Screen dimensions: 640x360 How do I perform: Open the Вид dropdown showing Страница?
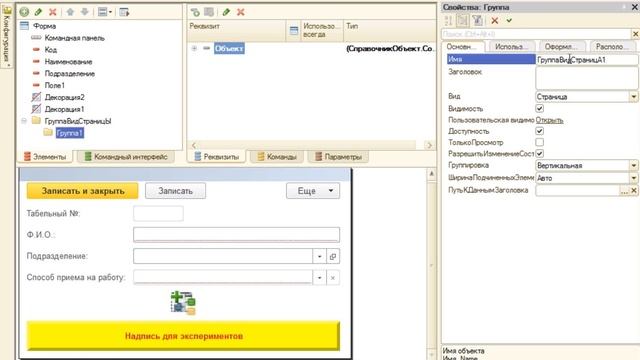(x=633, y=97)
